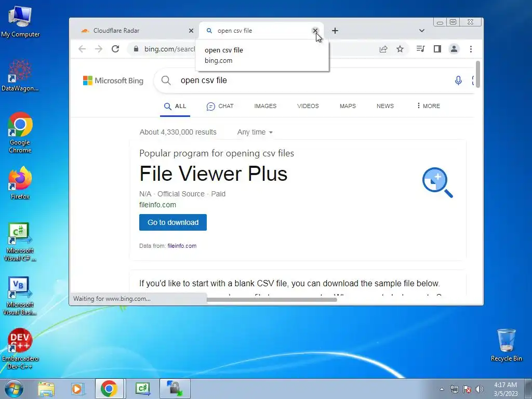Open Chrome media control icon

pos(420,49)
